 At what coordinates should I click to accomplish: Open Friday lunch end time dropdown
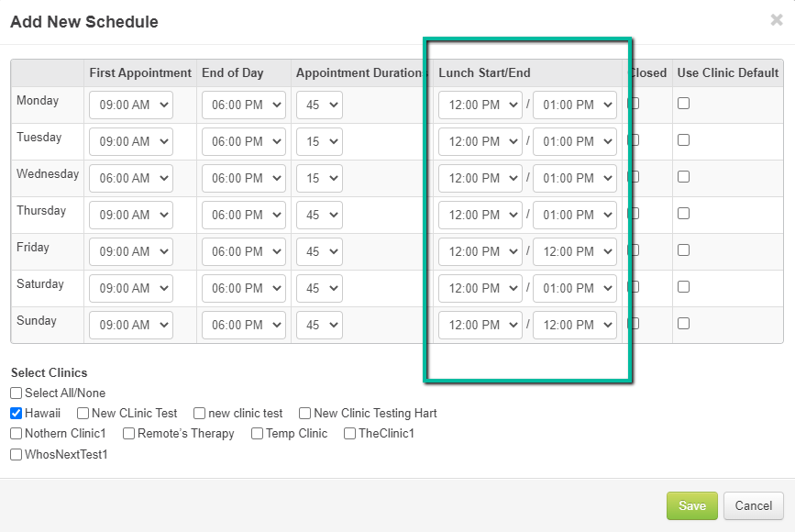575,252
